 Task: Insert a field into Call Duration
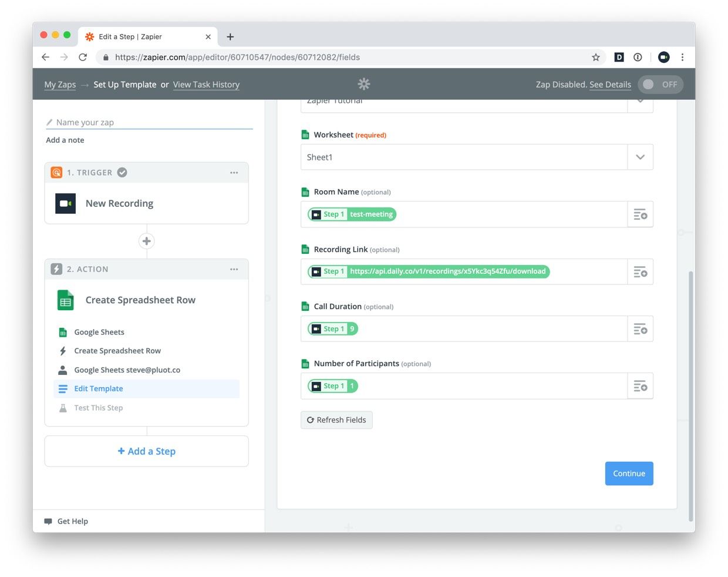tap(641, 329)
